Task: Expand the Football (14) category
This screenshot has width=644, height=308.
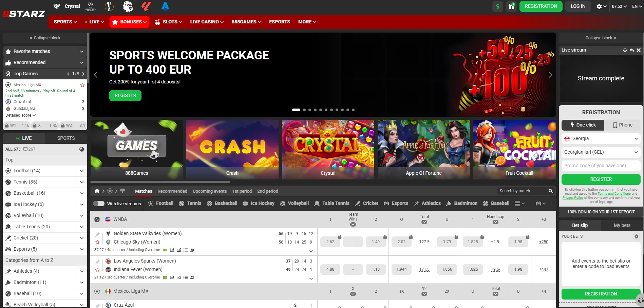Action: [82, 171]
